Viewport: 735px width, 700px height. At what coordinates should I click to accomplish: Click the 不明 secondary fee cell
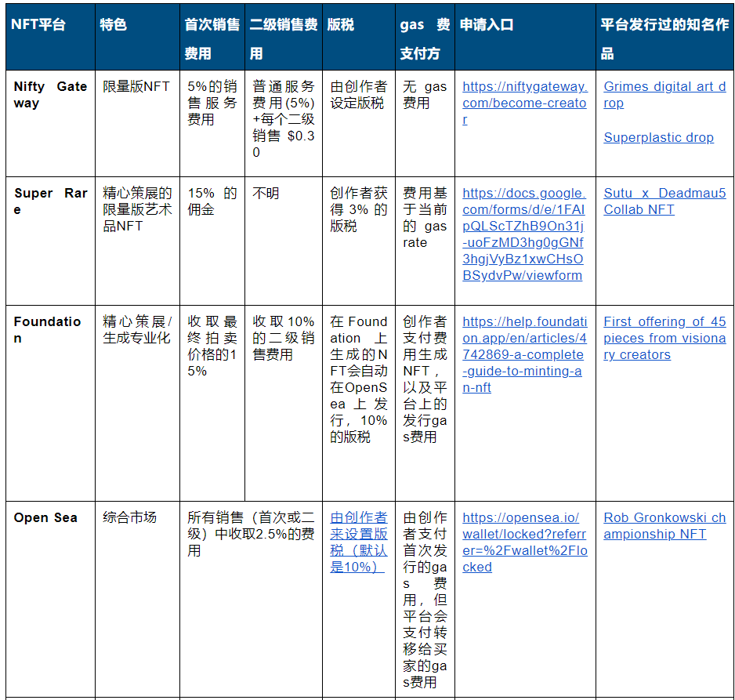click(284, 241)
